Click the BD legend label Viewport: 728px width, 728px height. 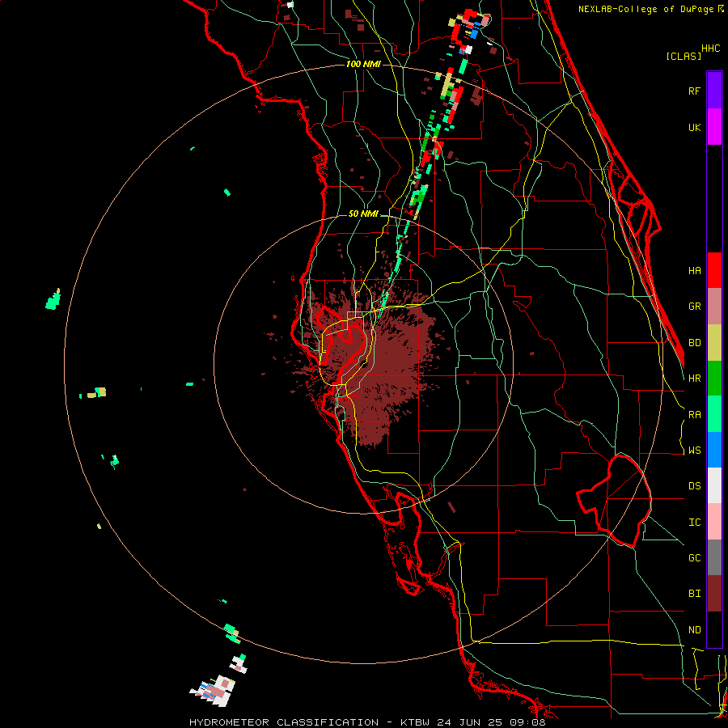(x=694, y=343)
